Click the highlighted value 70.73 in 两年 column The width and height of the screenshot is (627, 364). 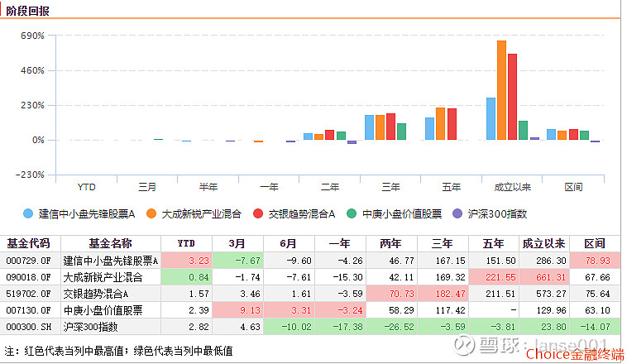click(x=401, y=294)
